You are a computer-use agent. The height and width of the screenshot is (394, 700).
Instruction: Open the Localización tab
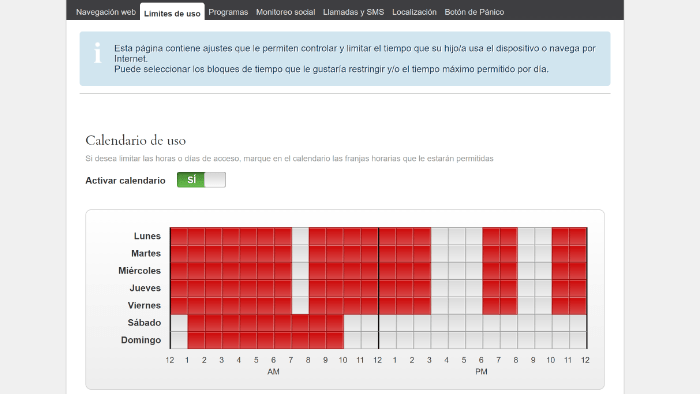point(414,12)
